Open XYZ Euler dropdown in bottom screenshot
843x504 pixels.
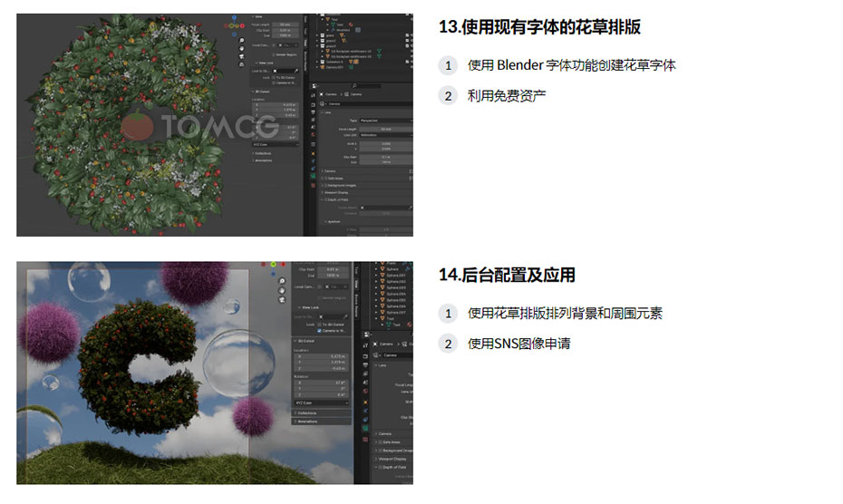click(x=322, y=402)
